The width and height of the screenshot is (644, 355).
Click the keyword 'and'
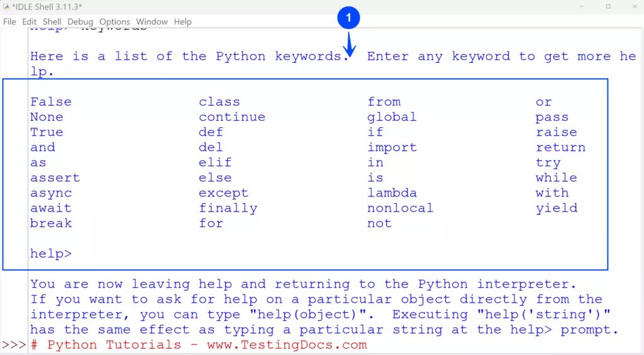pyautogui.click(x=43, y=147)
